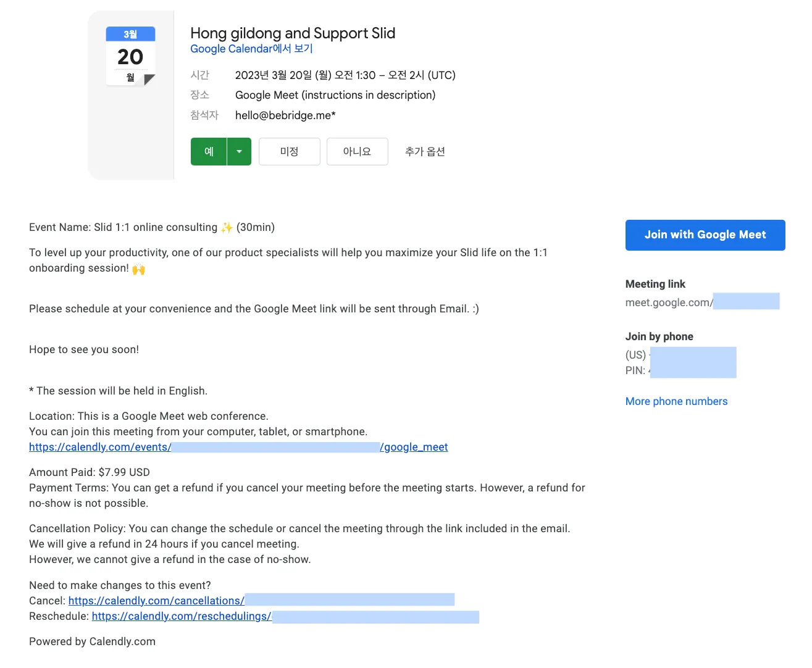Viewport: 812px width, 668px height.
Task: Show More phone numbers
Action: tap(676, 401)
